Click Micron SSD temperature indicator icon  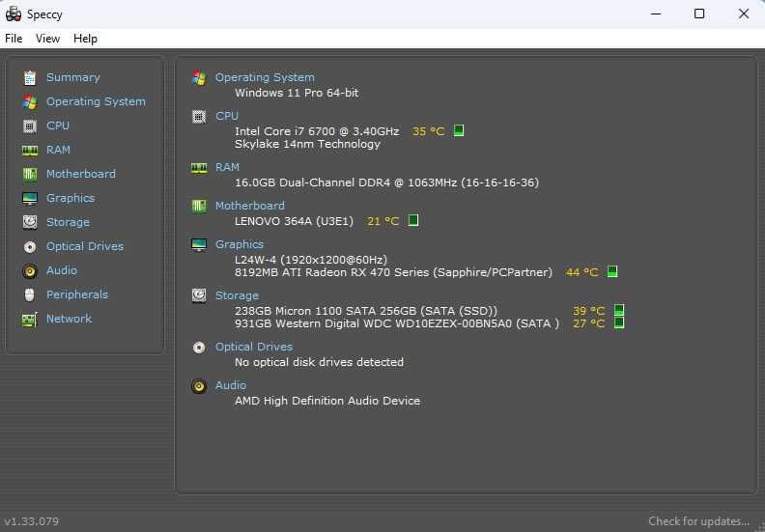coord(619,310)
